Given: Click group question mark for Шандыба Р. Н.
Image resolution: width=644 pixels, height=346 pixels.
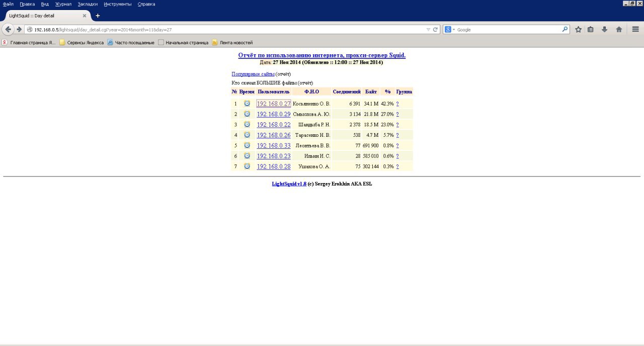Looking at the screenshot, I should (x=397, y=125).
